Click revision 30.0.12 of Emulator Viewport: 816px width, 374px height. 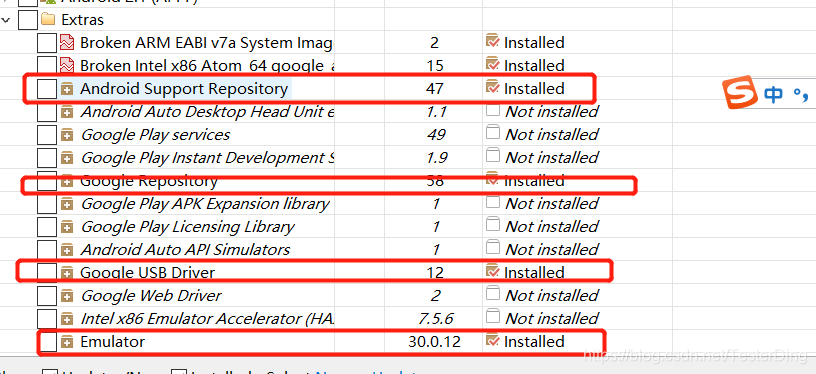[435, 342]
